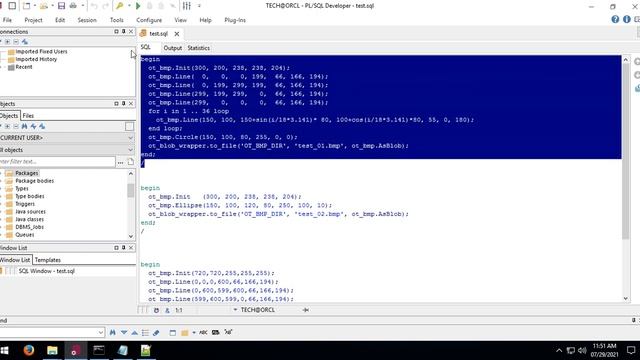Open the All objects filter dropdown

coord(131,150)
